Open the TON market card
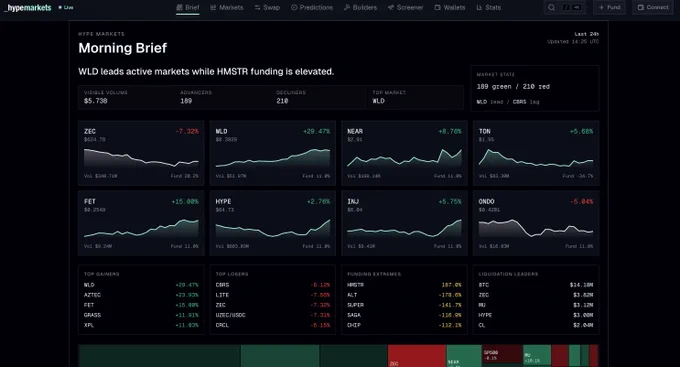The height and width of the screenshot is (367, 680). tap(536, 153)
